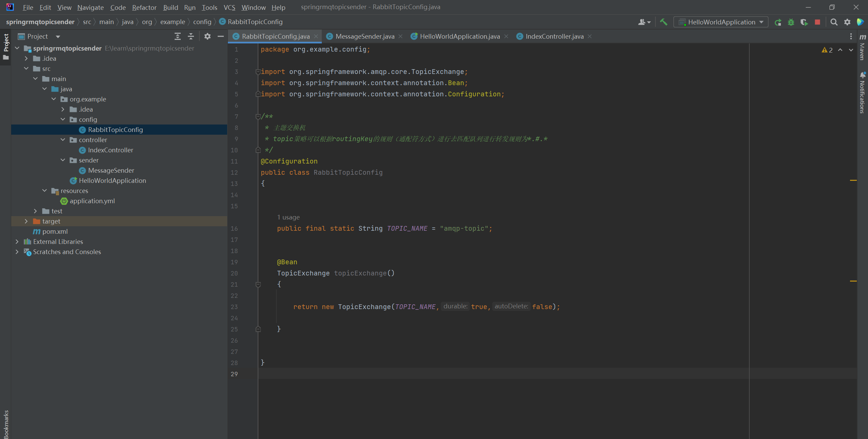Toggle the Bookmarks tool window
This screenshot has height=439, width=868.
tap(6, 424)
